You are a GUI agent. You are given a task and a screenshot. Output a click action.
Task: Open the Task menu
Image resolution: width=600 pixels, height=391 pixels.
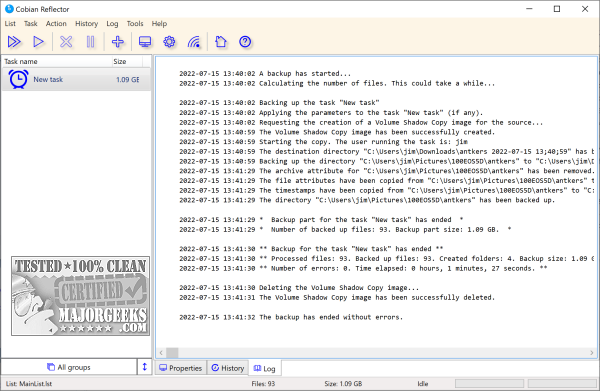click(31, 24)
